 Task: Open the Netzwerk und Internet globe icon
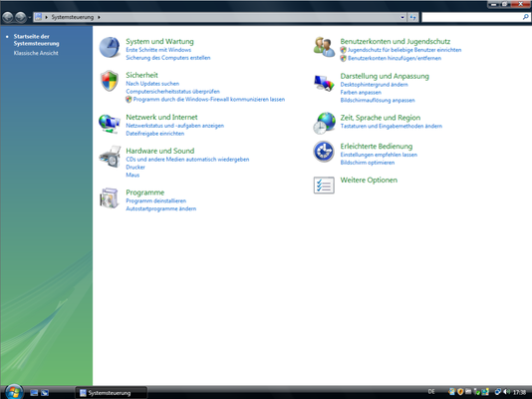click(x=110, y=124)
